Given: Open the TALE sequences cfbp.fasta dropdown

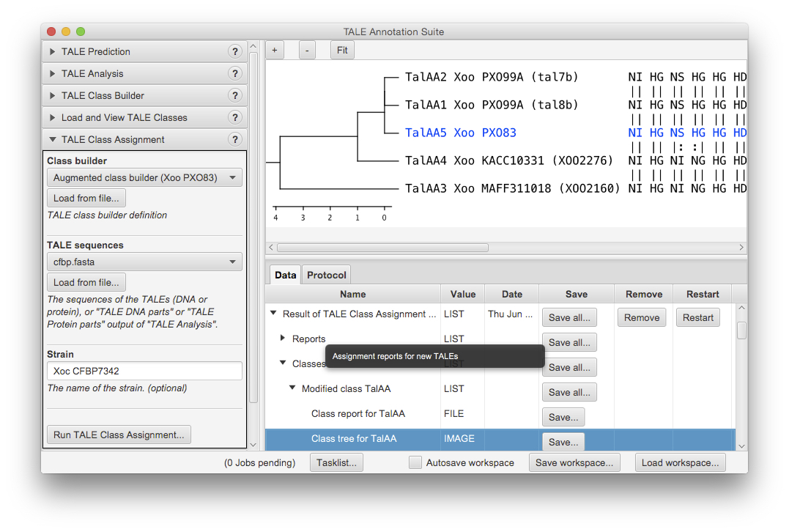Looking at the screenshot, I should [144, 262].
